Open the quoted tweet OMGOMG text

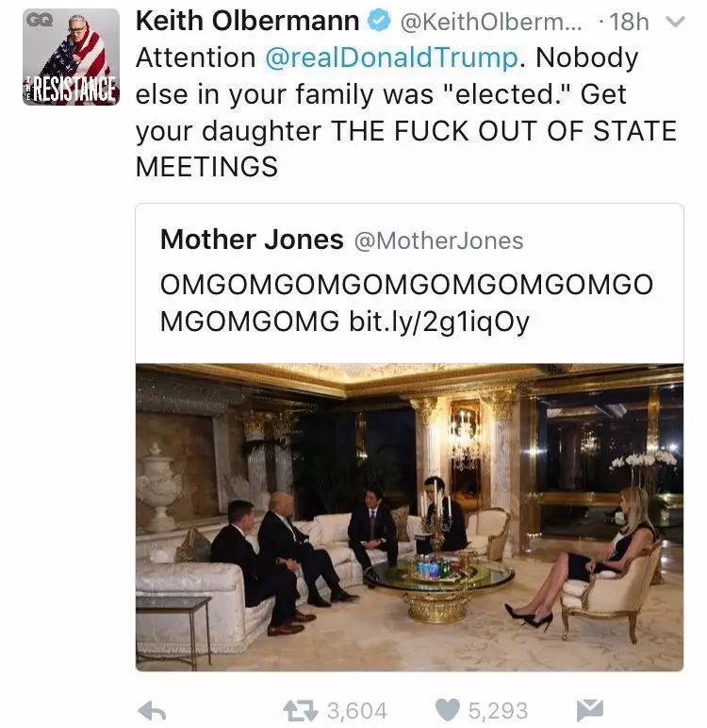pos(406,303)
